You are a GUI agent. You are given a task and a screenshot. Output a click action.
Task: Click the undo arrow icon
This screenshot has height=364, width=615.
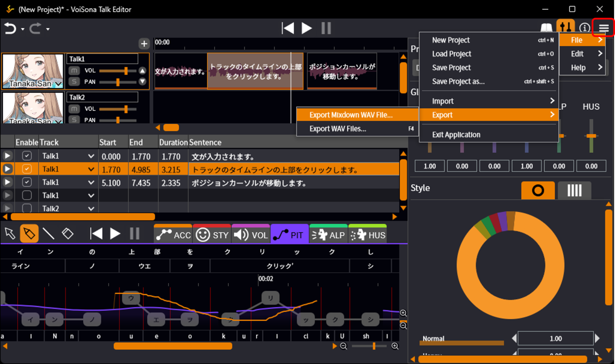(10, 29)
